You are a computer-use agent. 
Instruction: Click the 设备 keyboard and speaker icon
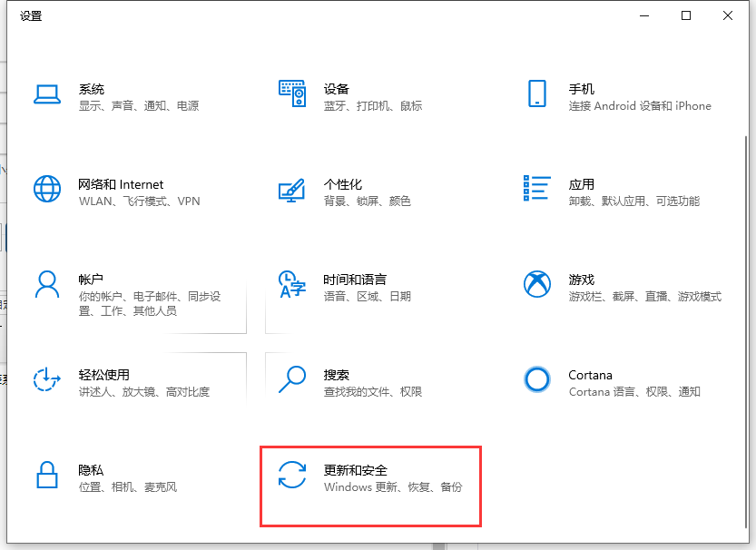coord(292,93)
